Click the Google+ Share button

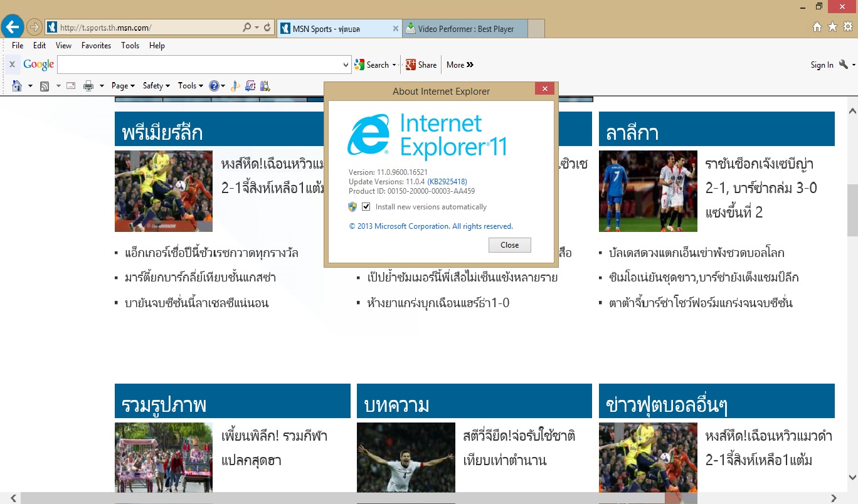pos(421,65)
